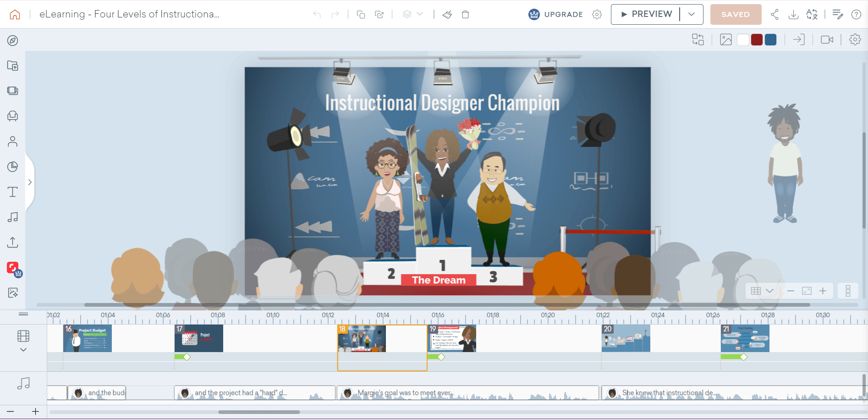The width and height of the screenshot is (868, 419).
Task: Zoom out the timeline with minus
Action: pyautogui.click(x=10, y=412)
